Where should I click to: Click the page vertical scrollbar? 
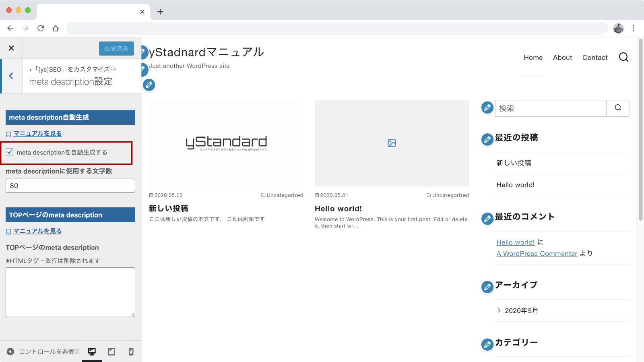pos(640,130)
